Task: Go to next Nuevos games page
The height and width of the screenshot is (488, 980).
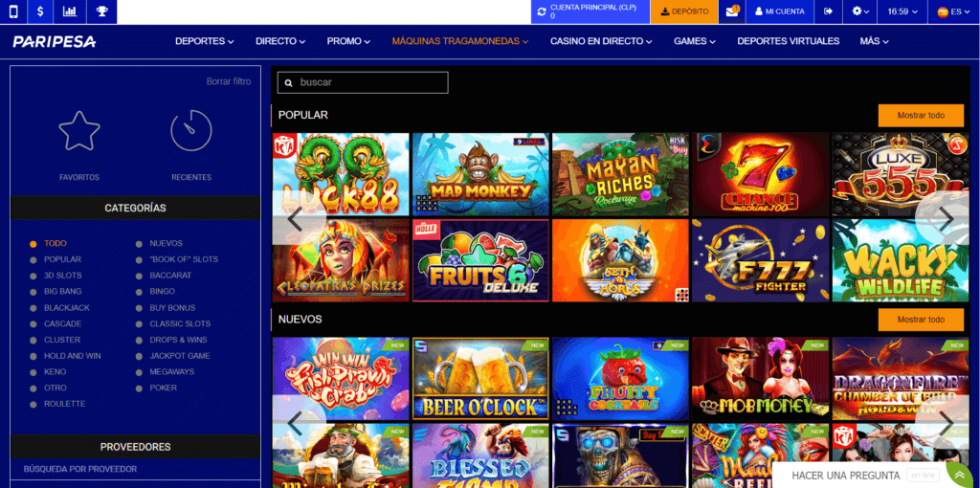Action: (947, 423)
